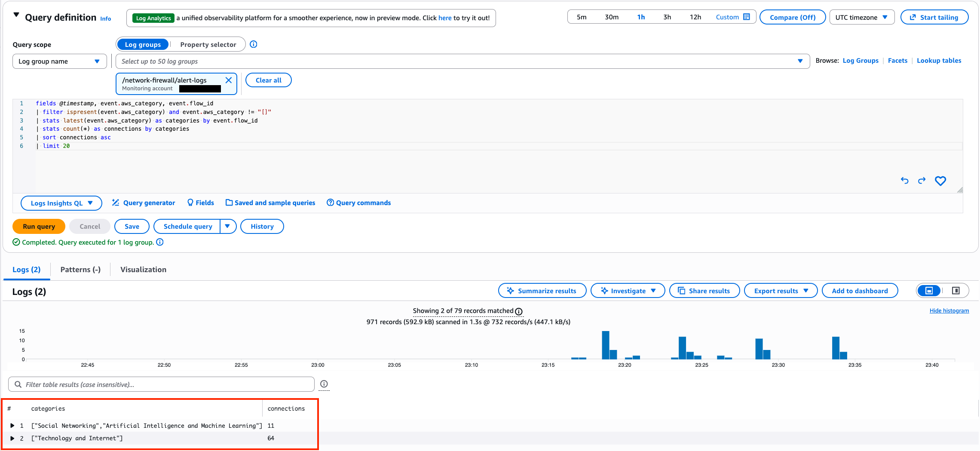This screenshot has width=980, height=451.
Task: Click the Start tailing button
Action: [934, 18]
